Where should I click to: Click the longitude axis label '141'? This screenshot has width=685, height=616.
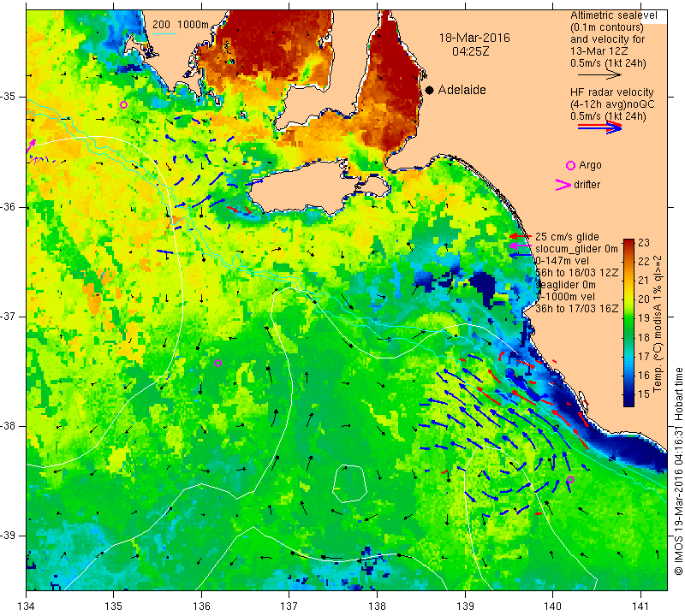(640, 607)
